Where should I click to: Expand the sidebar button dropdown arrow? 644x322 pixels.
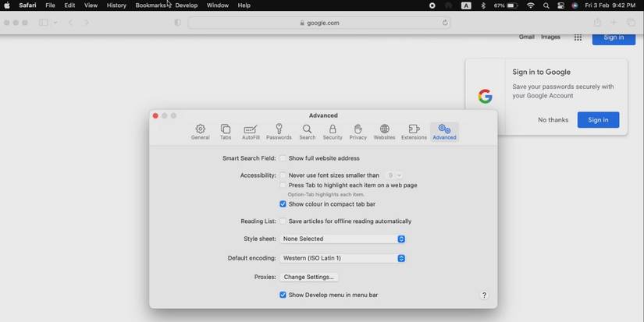pos(55,23)
